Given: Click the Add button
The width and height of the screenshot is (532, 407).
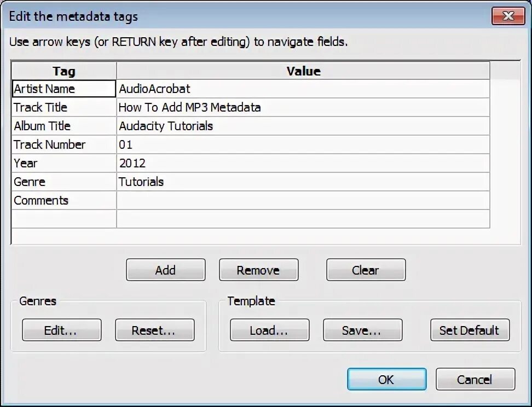Looking at the screenshot, I should tap(166, 270).
